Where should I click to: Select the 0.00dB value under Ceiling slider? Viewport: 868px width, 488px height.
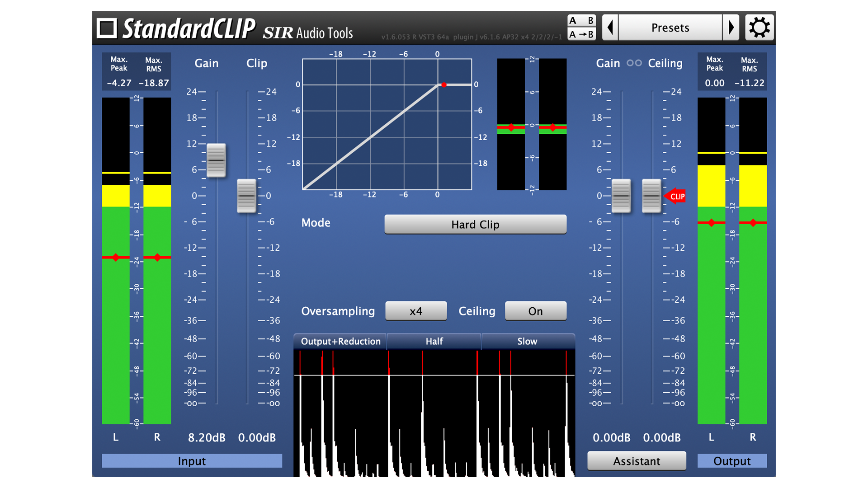[662, 438]
